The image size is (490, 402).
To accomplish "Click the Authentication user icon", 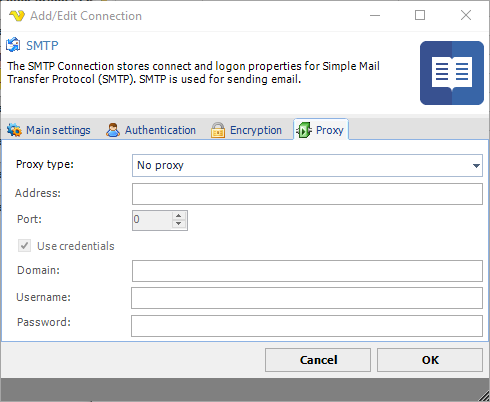I will coord(113,130).
